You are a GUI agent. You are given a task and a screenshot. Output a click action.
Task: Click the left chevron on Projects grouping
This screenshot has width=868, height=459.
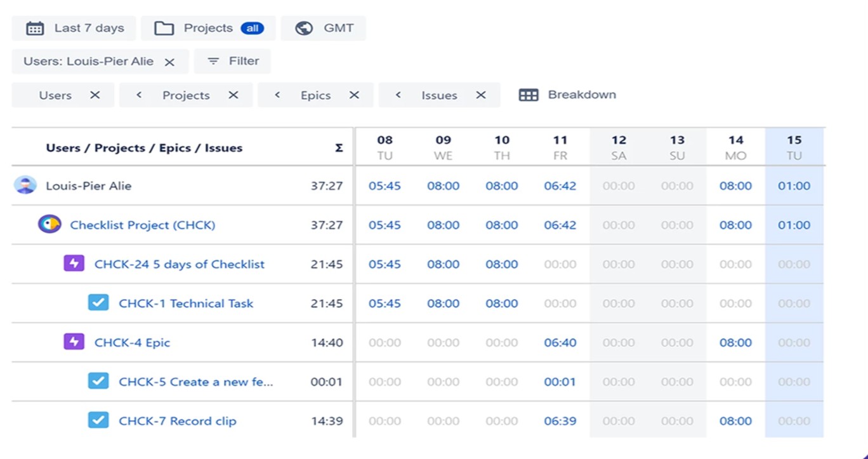(139, 95)
